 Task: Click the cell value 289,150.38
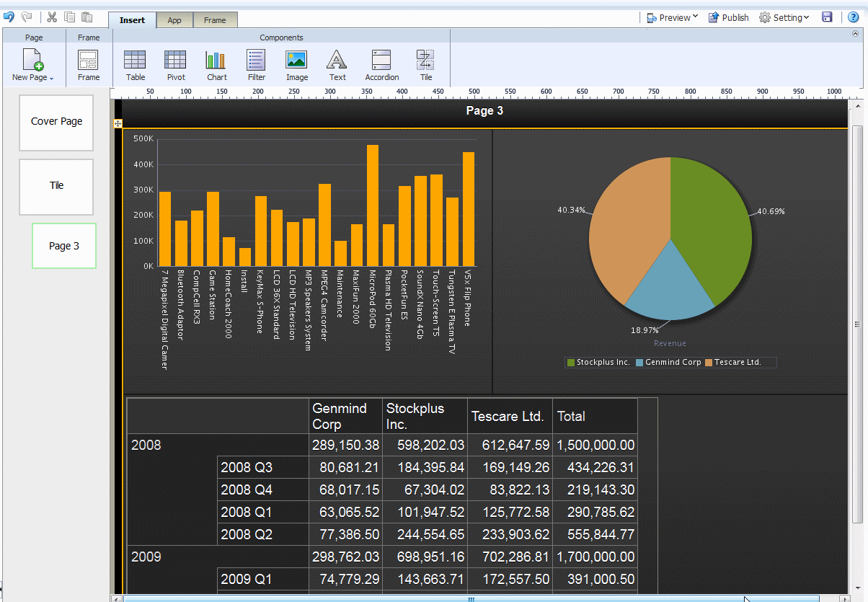tap(345, 445)
